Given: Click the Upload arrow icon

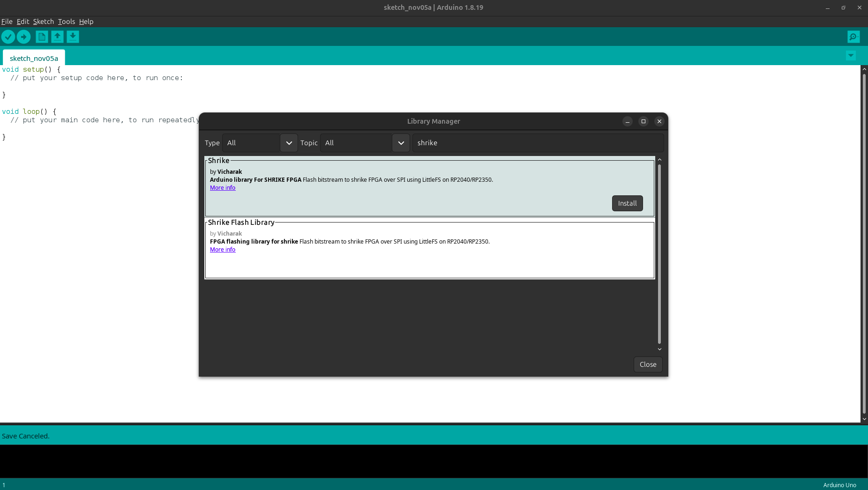Looking at the screenshot, I should point(24,37).
